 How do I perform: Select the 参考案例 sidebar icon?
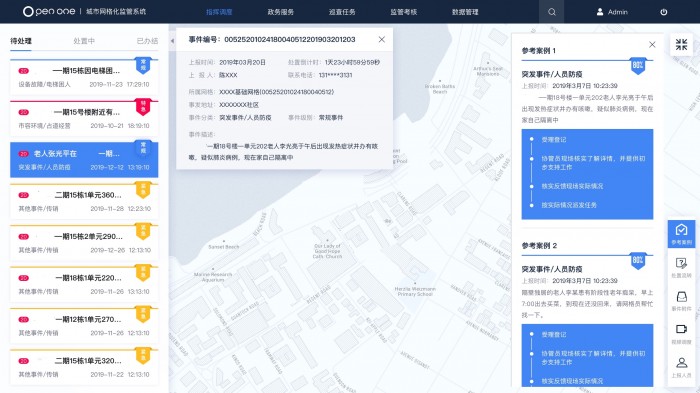tap(681, 234)
